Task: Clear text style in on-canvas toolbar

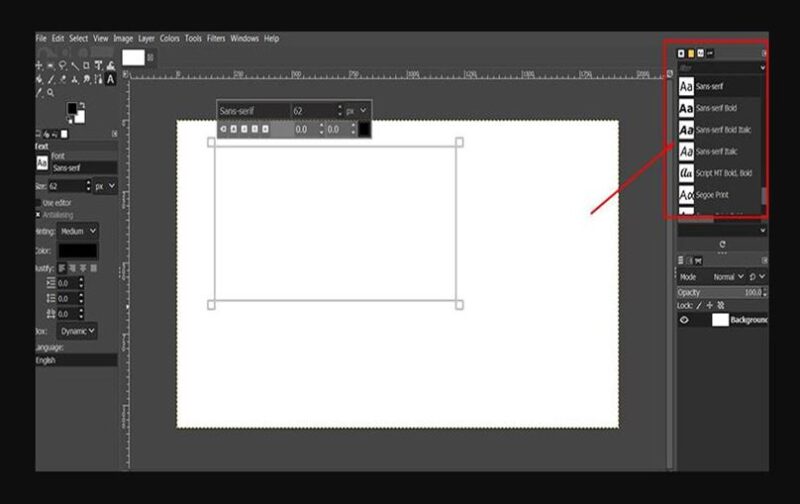Action: pyautogui.click(x=223, y=129)
